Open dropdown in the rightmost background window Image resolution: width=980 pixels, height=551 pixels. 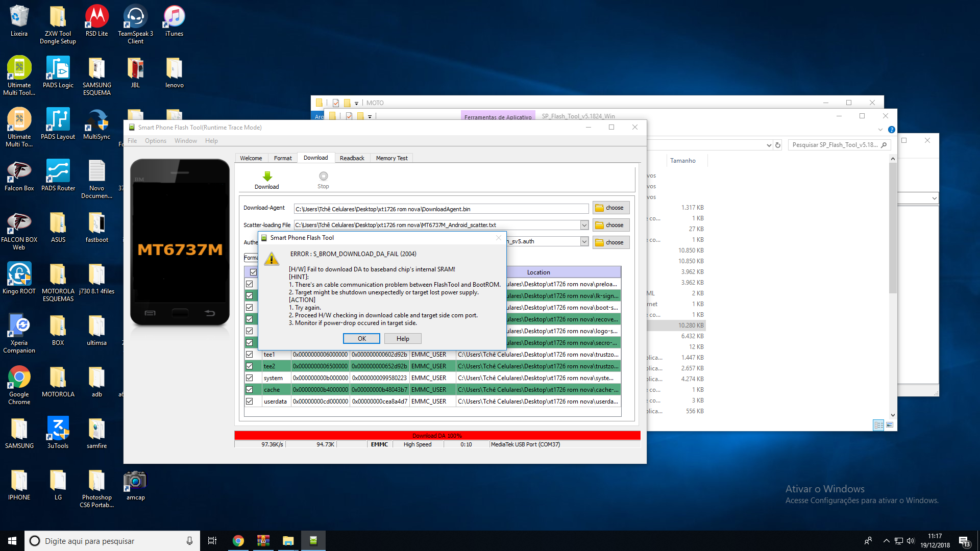tap(934, 198)
